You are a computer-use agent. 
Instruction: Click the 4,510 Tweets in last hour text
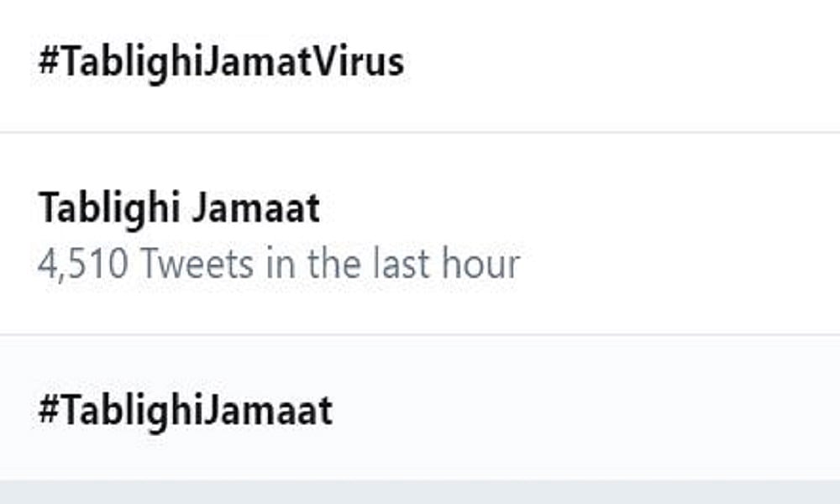click(278, 264)
